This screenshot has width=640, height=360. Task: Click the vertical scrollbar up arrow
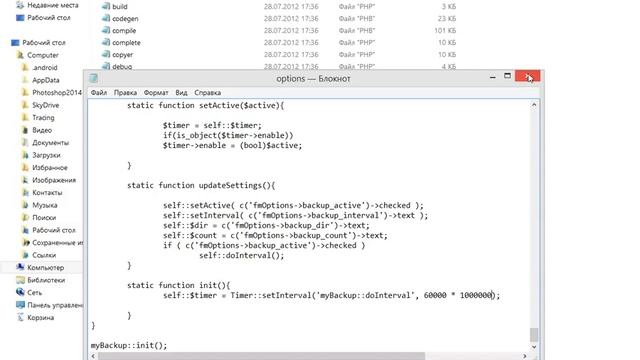(x=534, y=105)
